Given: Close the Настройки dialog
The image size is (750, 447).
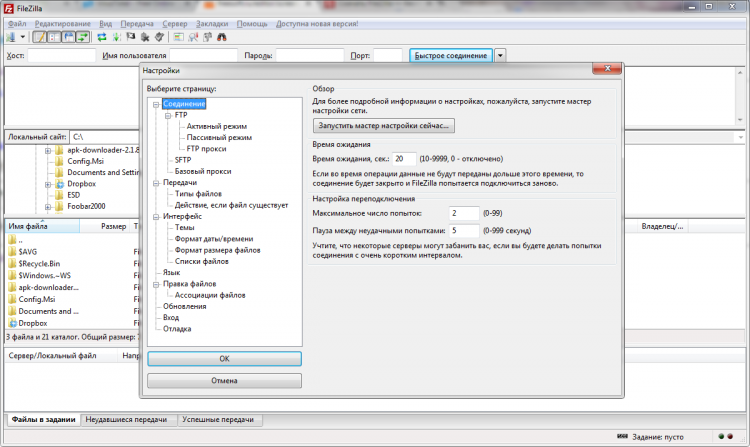Looking at the screenshot, I should [x=607, y=68].
